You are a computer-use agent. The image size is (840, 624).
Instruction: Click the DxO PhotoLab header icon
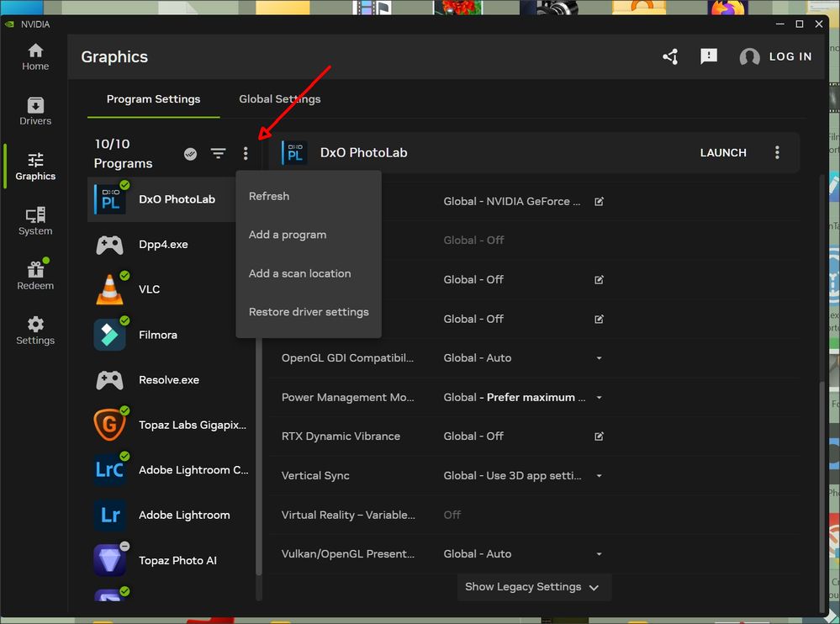294,153
